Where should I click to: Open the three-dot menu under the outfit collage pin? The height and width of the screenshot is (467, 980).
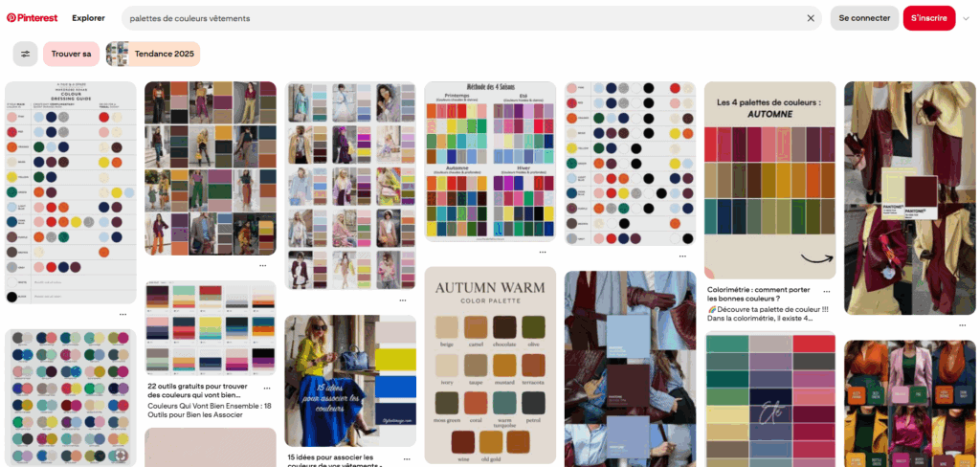tap(263, 265)
